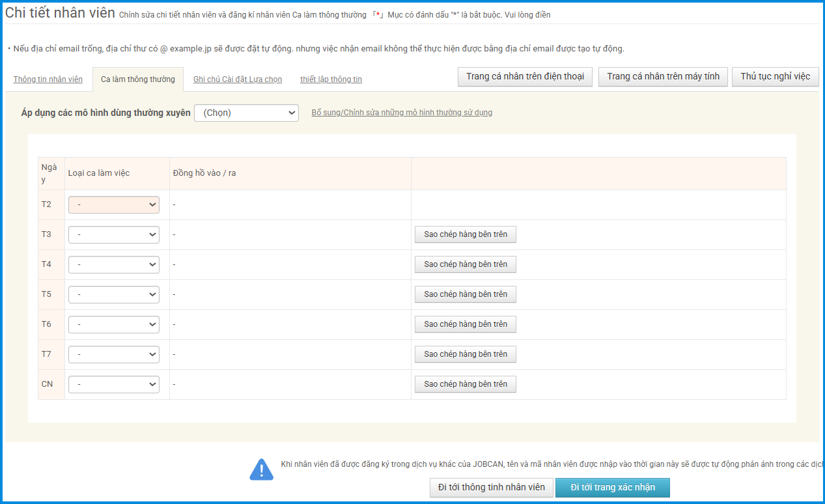825x504 pixels.
Task: Open shift type dropdown for T4
Action: [x=114, y=264]
